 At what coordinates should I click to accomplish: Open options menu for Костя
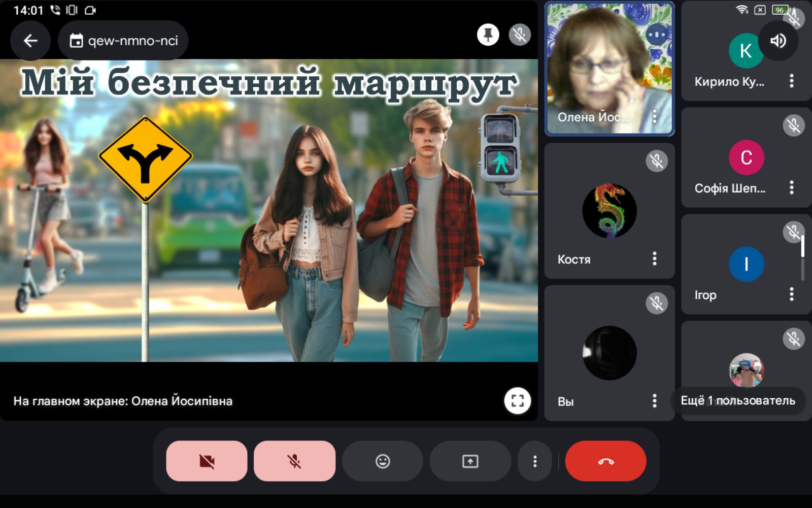pyautogui.click(x=655, y=259)
